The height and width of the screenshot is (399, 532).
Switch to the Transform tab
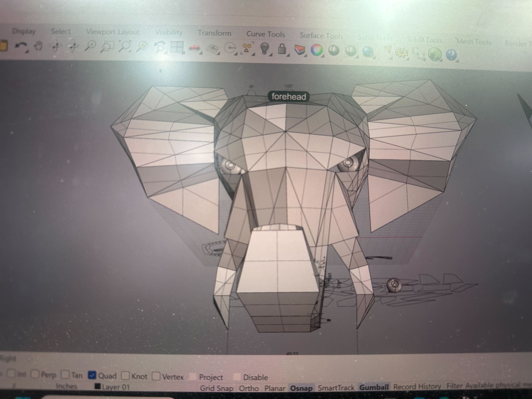pyautogui.click(x=214, y=33)
